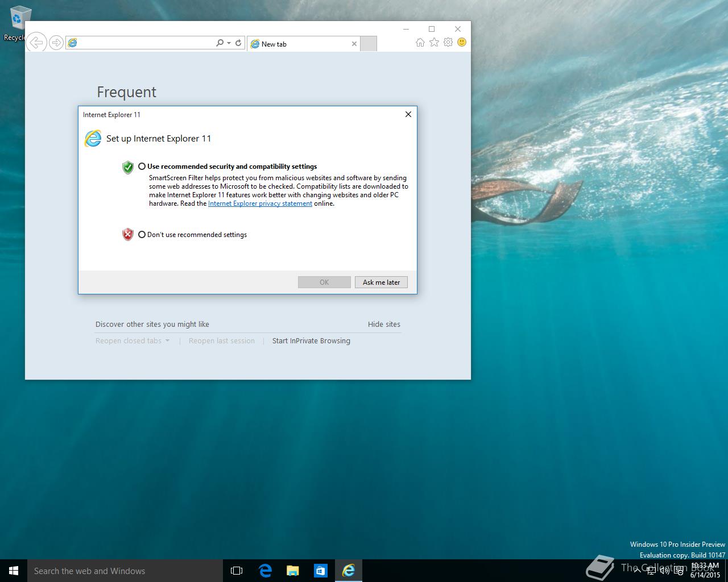Maximize the Internet Explorer window

432,29
